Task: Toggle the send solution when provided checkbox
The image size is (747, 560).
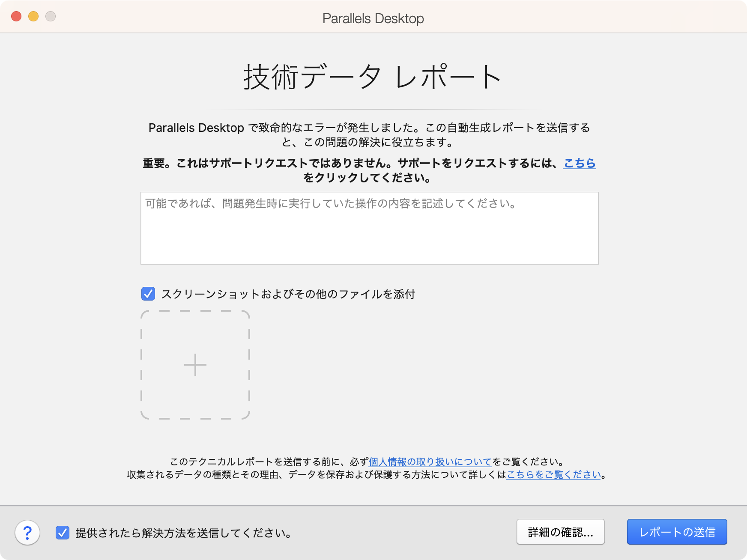Action: pos(63,533)
